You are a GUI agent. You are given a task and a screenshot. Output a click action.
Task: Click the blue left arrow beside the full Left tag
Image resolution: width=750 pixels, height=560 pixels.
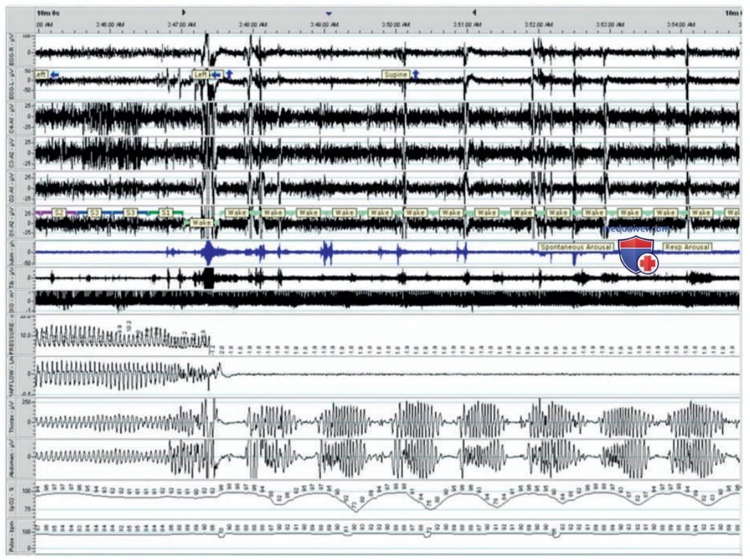click(217, 74)
